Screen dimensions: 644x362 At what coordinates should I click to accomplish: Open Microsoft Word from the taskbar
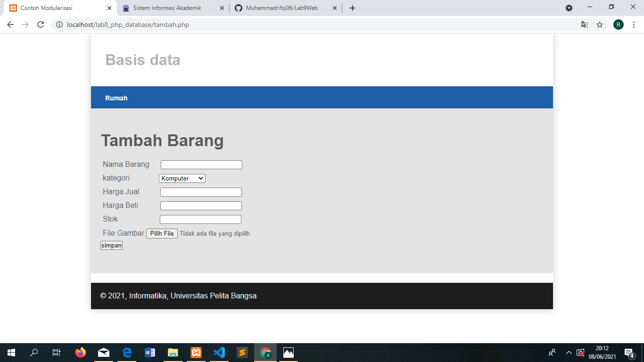coord(149,352)
